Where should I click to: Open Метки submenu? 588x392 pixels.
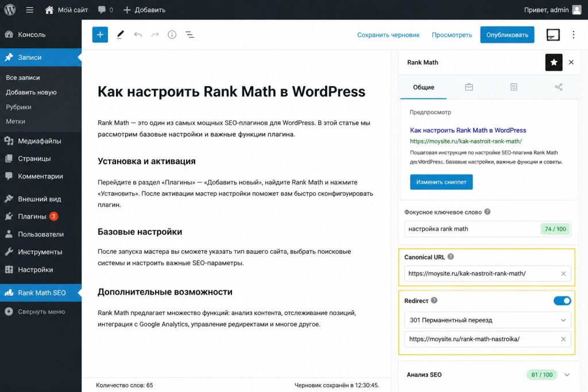(x=16, y=122)
